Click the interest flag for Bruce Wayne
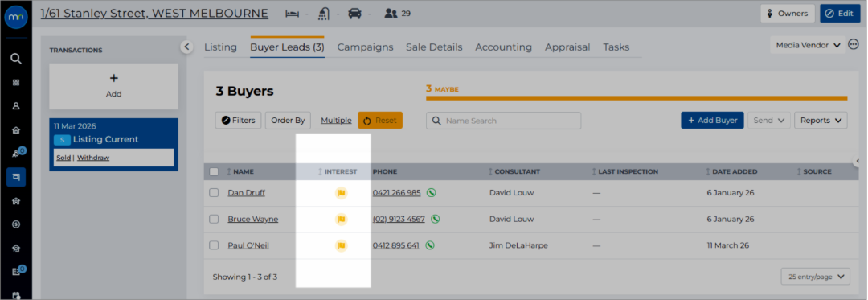This screenshot has width=868, height=300. (x=342, y=220)
